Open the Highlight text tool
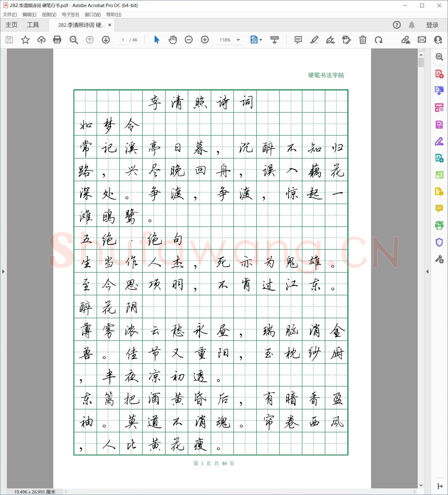This screenshot has height=495, width=448. pos(315,40)
